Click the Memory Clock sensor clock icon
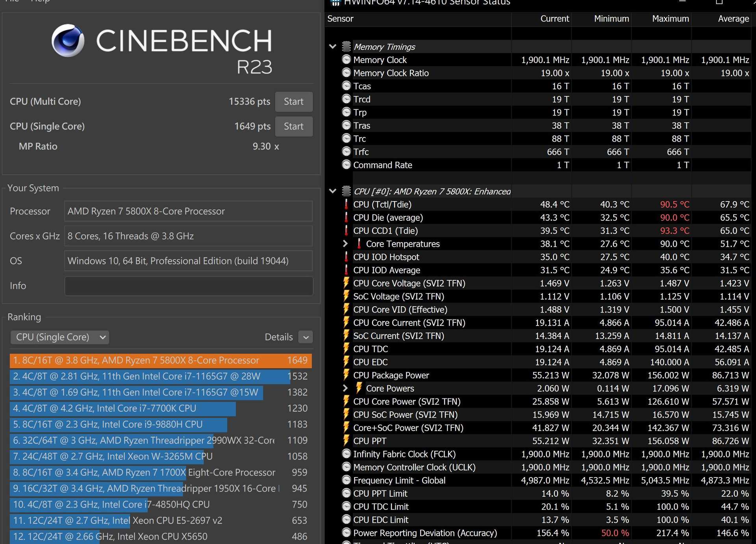 point(346,60)
